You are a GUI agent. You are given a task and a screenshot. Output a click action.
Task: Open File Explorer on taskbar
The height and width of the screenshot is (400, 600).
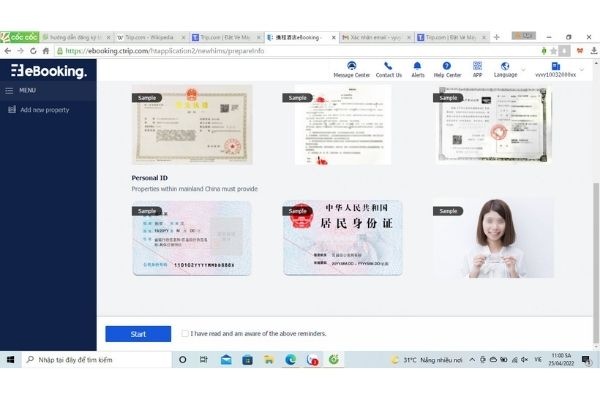pos(269,359)
